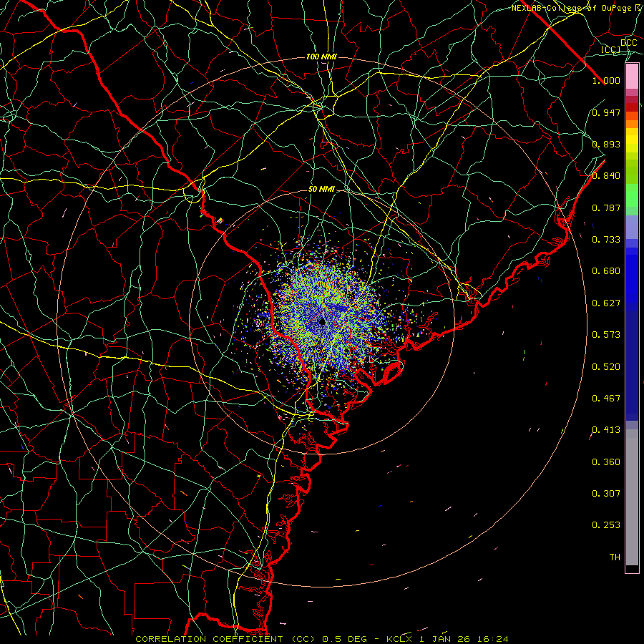
Task: Click the 0.840 scale label
Action: [606, 176]
